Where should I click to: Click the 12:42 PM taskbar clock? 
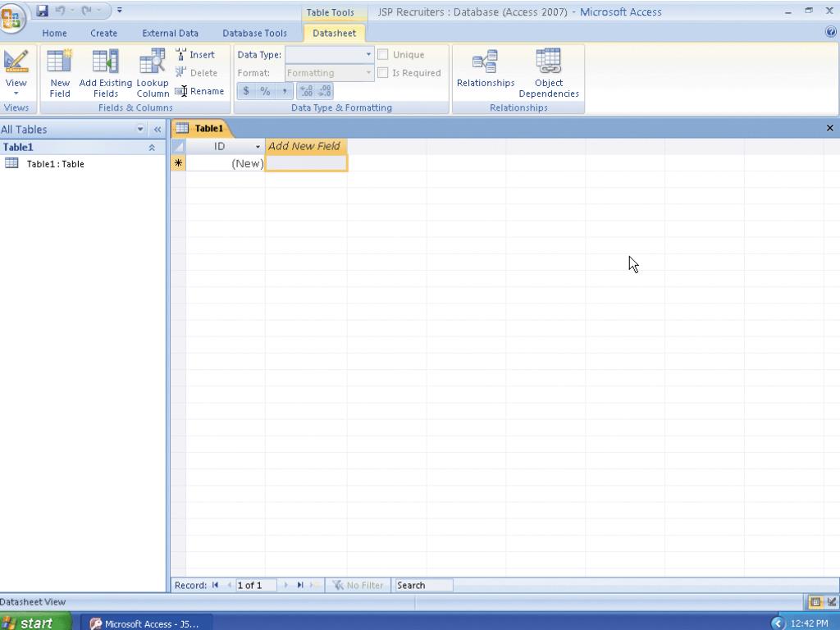click(809, 623)
